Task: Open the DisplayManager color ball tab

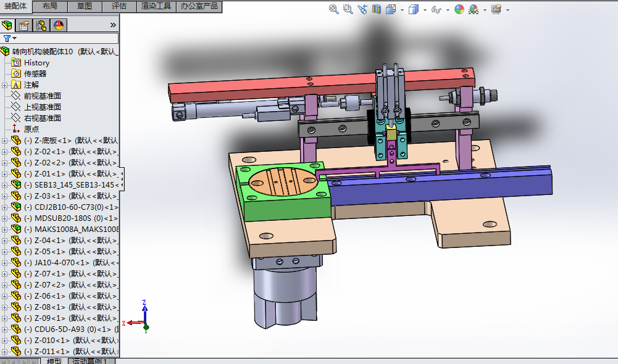Action: click(x=59, y=25)
